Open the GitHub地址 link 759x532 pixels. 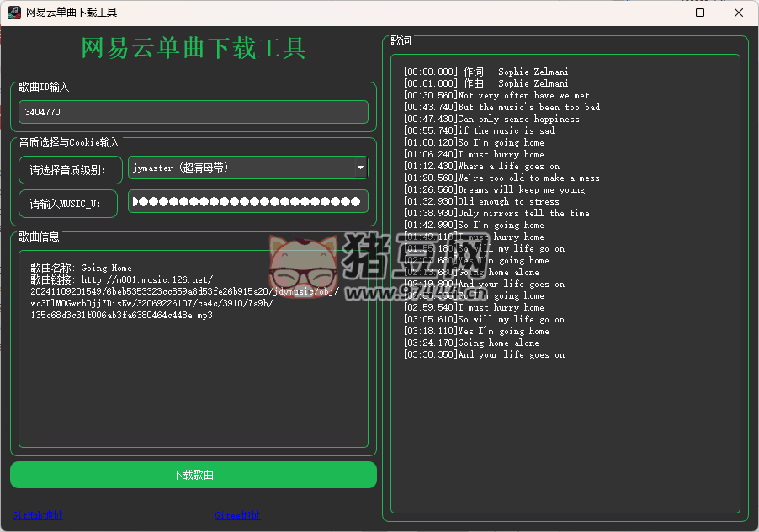tap(37, 515)
